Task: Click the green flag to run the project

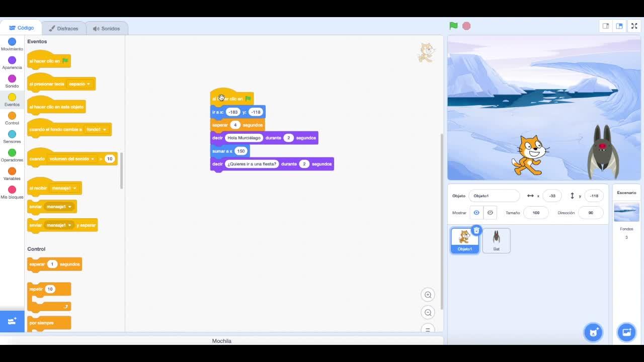Action: (453, 26)
